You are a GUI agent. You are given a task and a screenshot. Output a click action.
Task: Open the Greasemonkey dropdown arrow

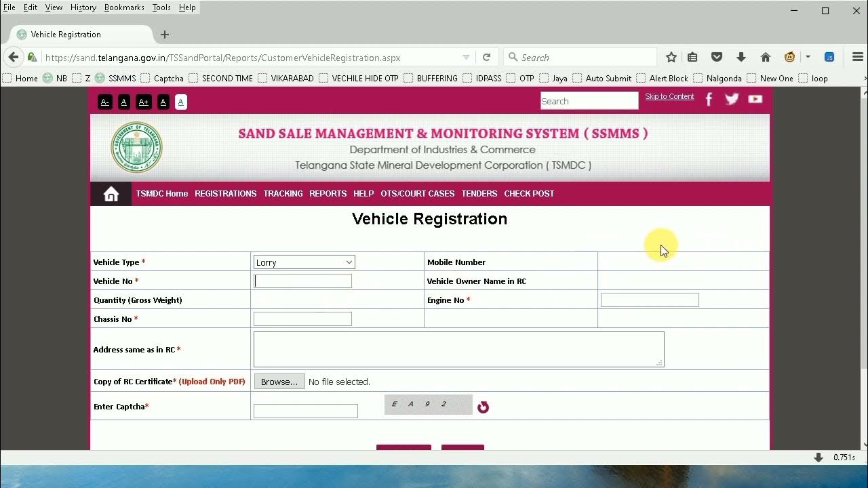[x=808, y=58]
